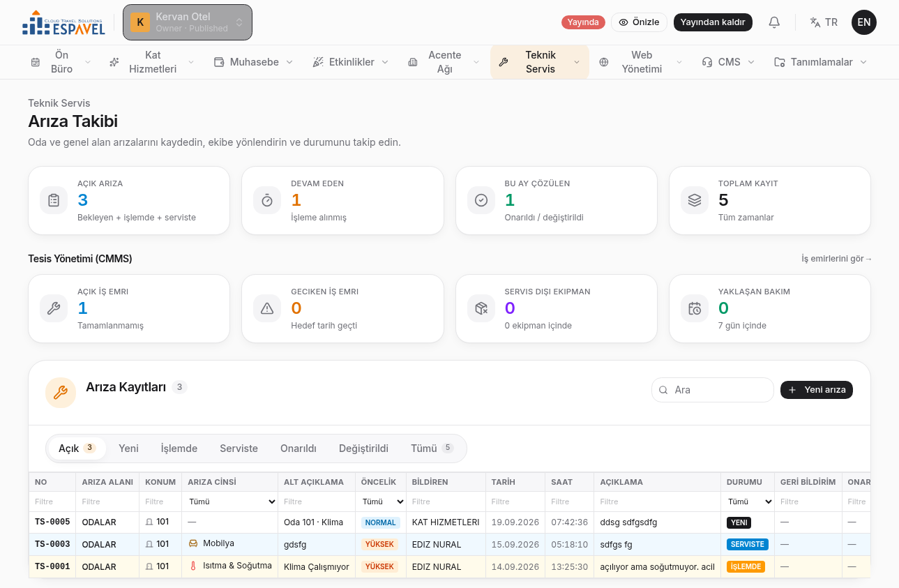Click the NO column filter input
Screen dimensions: 899x588
tap(52, 502)
